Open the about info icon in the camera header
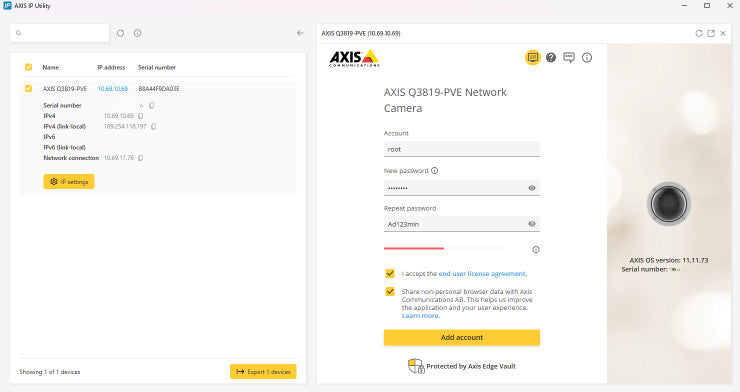Image resolution: width=740 pixels, height=392 pixels. point(587,58)
